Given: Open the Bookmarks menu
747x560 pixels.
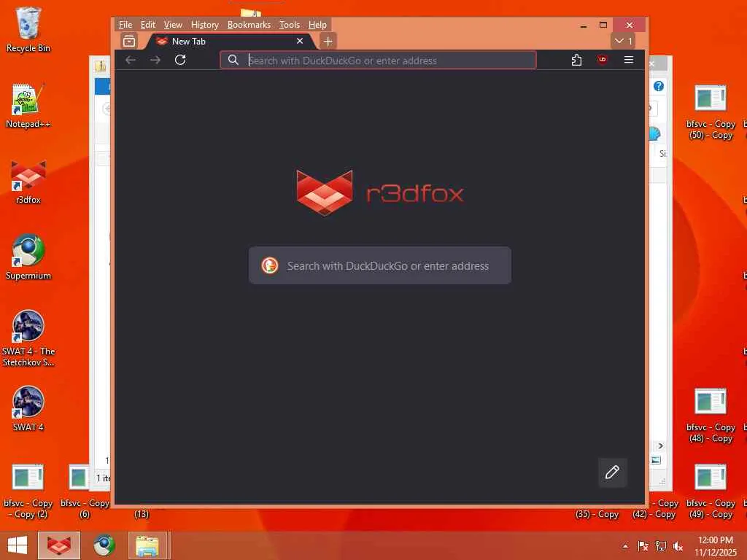Looking at the screenshot, I should [249, 25].
